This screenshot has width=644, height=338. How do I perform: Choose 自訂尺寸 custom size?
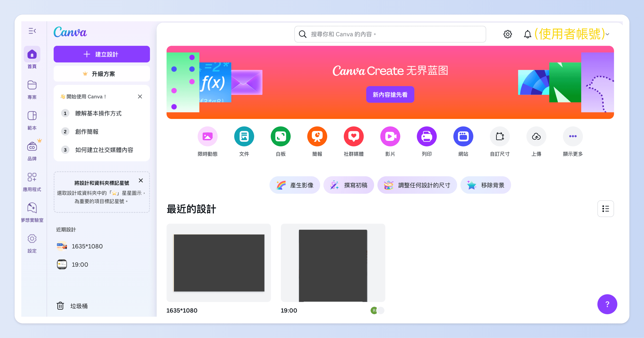[500, 142]
